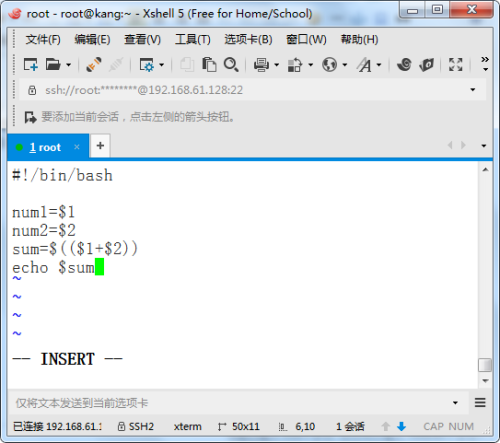500x443 pixels.
Task: Toggle full screen mode icon
Action: [455, 64]
